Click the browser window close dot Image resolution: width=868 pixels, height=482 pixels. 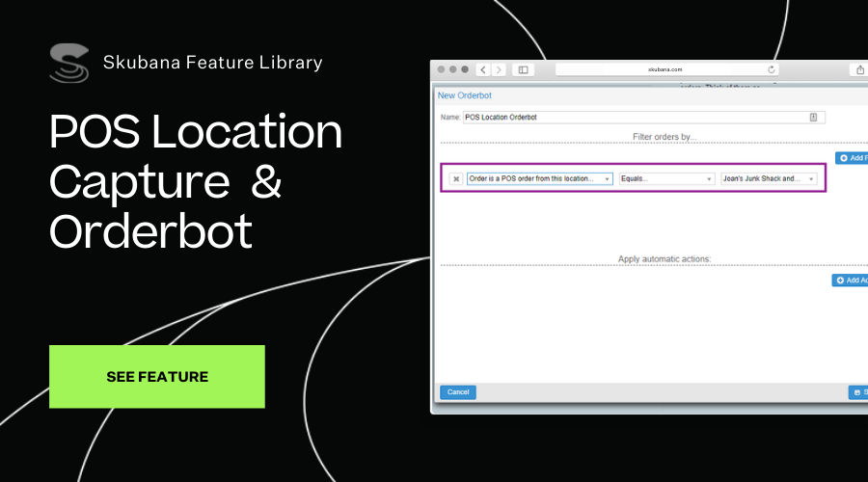tap(441, 69)
